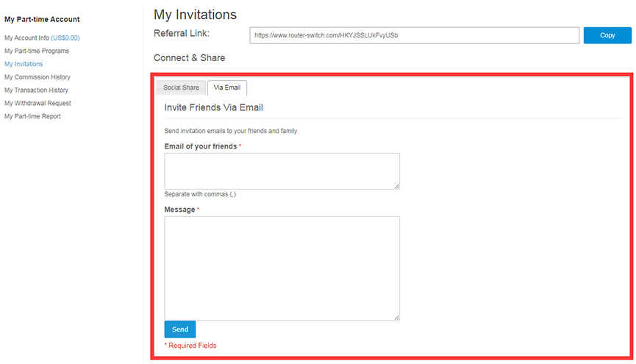Click the Message box resize grip

[x=397, y=318]
